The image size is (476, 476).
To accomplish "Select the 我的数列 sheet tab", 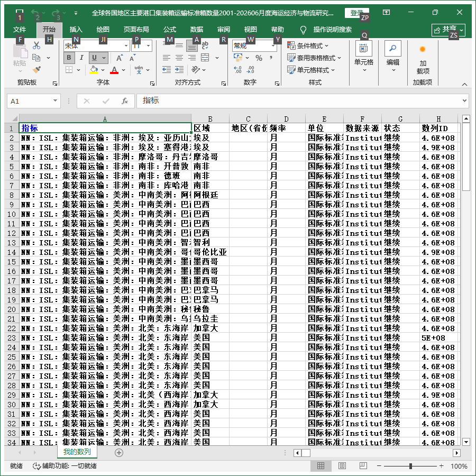I will point(77,452).
